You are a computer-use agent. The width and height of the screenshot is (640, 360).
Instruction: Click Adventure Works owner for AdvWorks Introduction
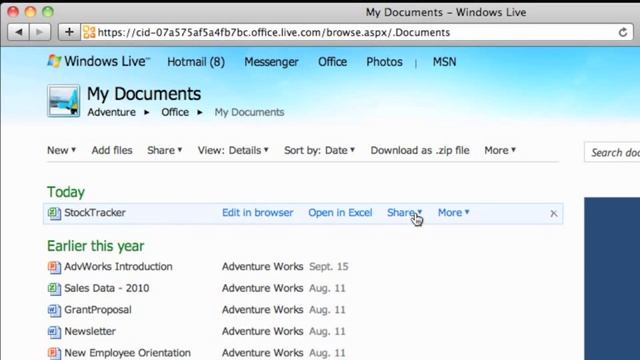(x=262, y=267)
